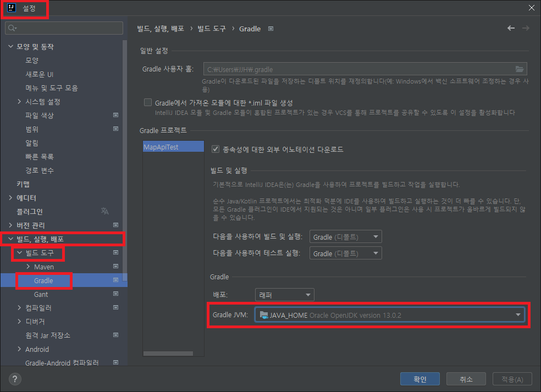Open the 다음을 사용하여 테스트 실행 dropdown
Viewport: 541px width, 392px height.
click(345, 253)
